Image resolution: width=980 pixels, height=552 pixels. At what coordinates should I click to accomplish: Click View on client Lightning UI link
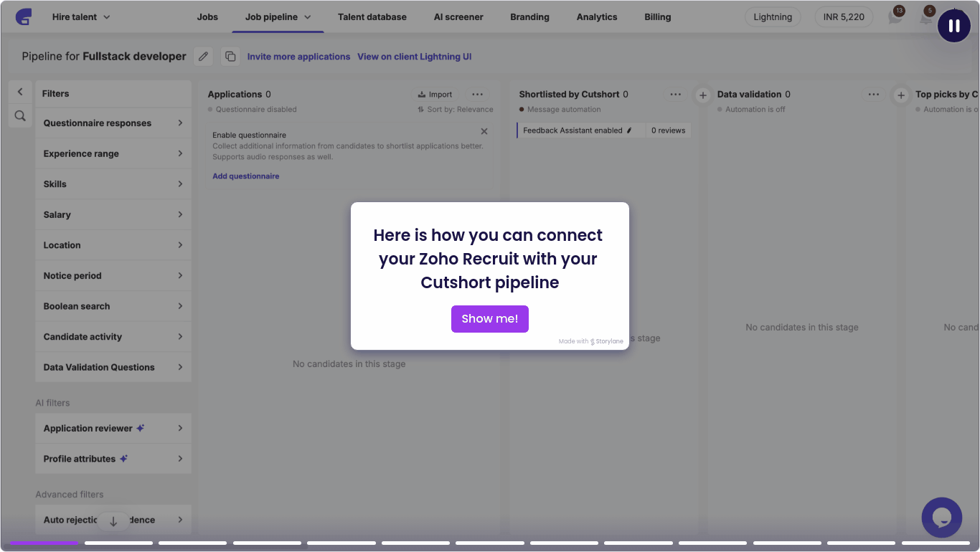415,57
